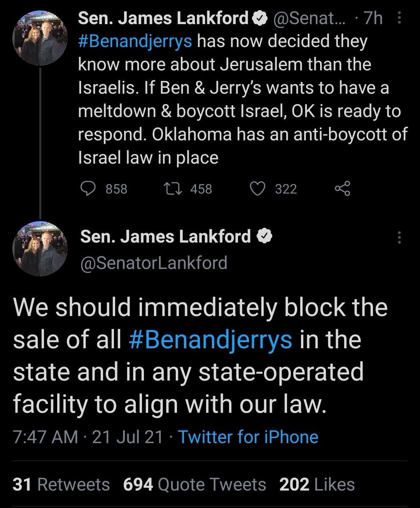Image resolution: width=420 pixels, height=508 pixels.
Task: Click the 7:47 AM tweet timestamp
Action: click(46, 436)
